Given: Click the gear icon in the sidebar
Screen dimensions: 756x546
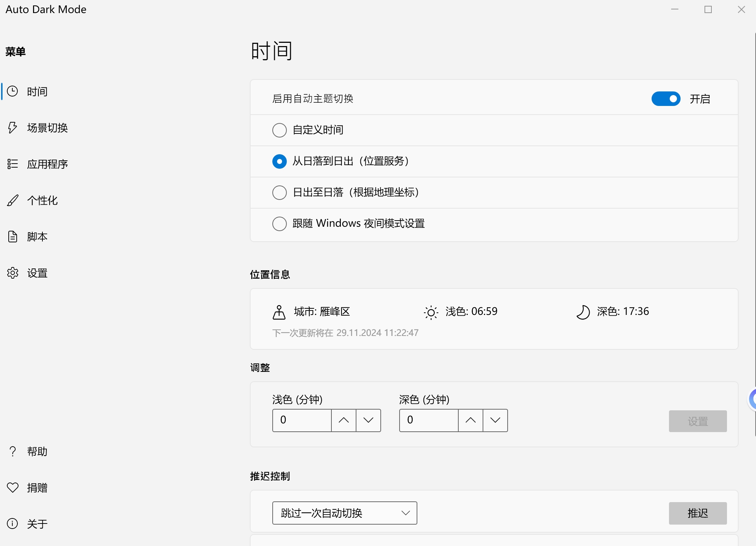Looking at the screenshot, I should 12,273.
